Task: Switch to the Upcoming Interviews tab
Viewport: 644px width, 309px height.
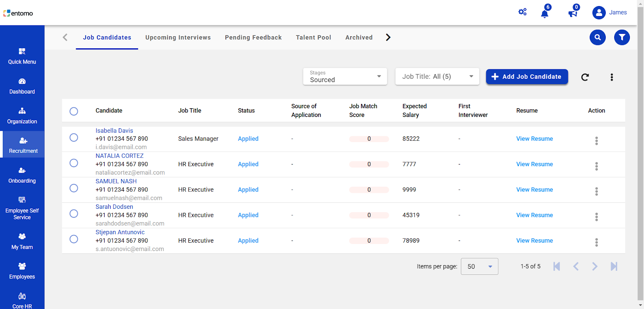Action: tap(178, 37)
